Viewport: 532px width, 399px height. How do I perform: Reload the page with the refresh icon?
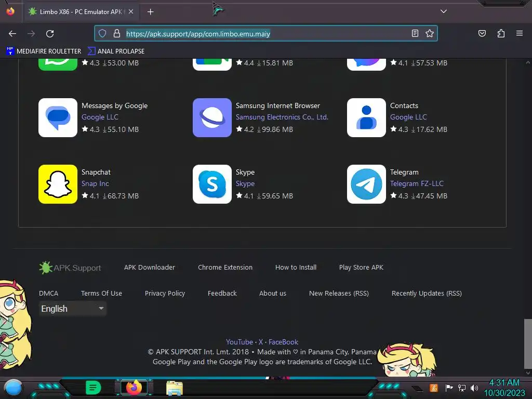tap(50, 34)
